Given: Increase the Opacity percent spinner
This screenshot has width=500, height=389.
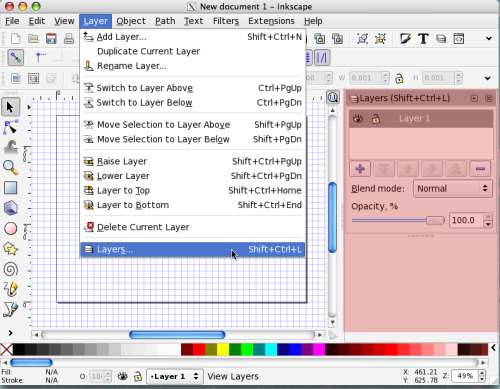Looking at the screenshot, I should 488,217.
